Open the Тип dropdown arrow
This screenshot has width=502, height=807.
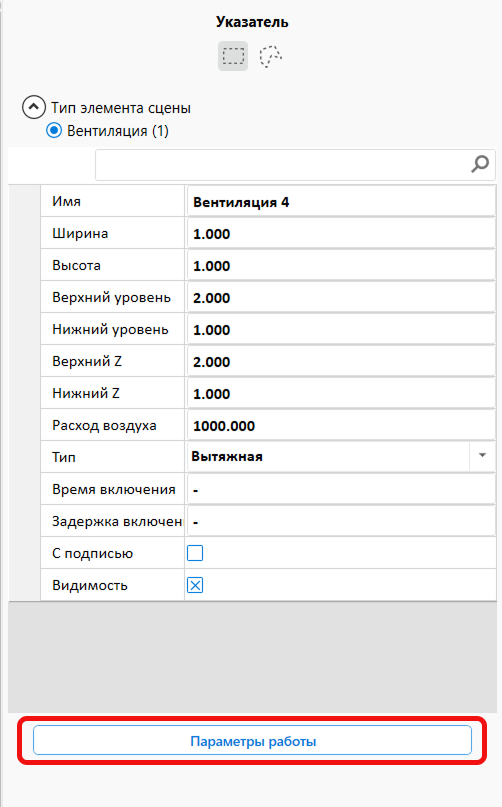[x=482, y=456]
